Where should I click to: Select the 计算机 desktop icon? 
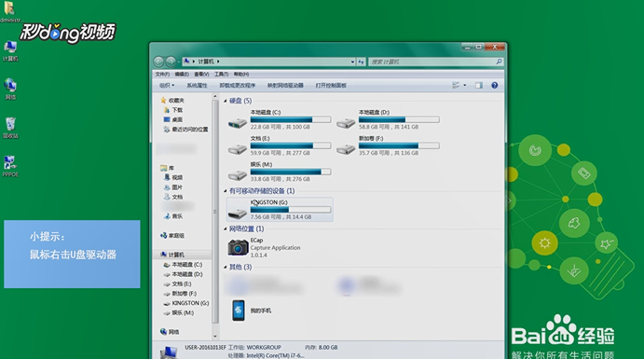(10, 51)
